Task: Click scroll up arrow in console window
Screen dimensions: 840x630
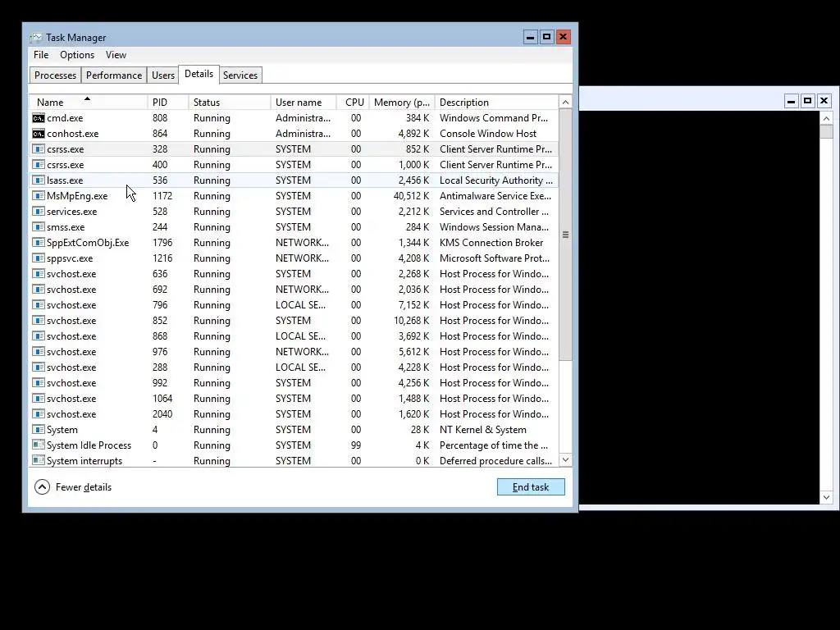Action: tap(826, 118)
